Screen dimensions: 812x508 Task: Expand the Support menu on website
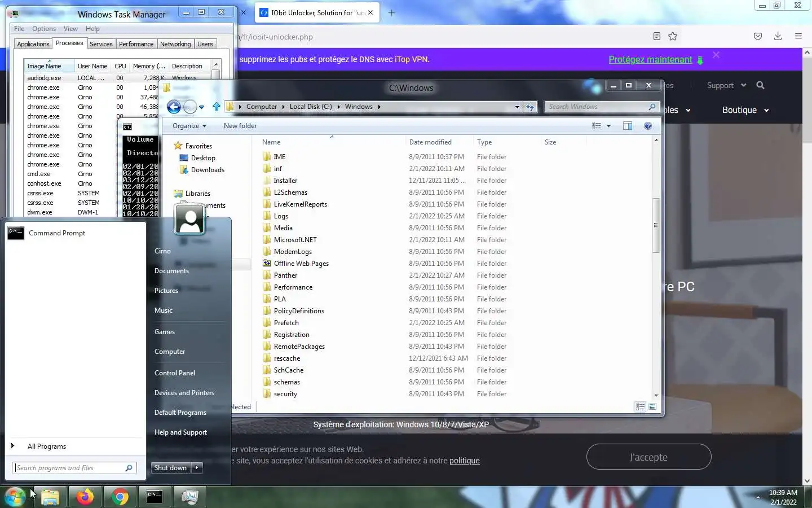point(726,85)
